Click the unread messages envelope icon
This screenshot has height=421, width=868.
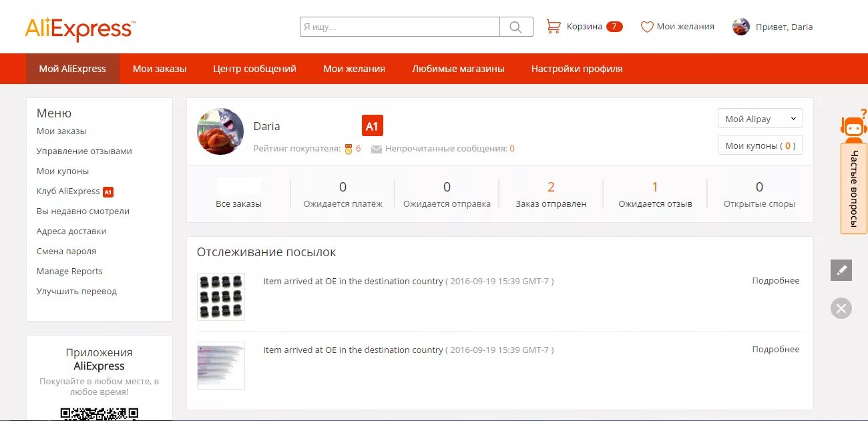tap(376, 149)
